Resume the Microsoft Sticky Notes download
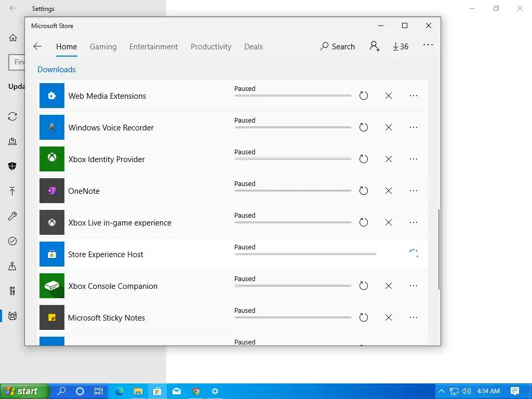The image size is (532, 399). pyautogui.click(x=363, y=317)
